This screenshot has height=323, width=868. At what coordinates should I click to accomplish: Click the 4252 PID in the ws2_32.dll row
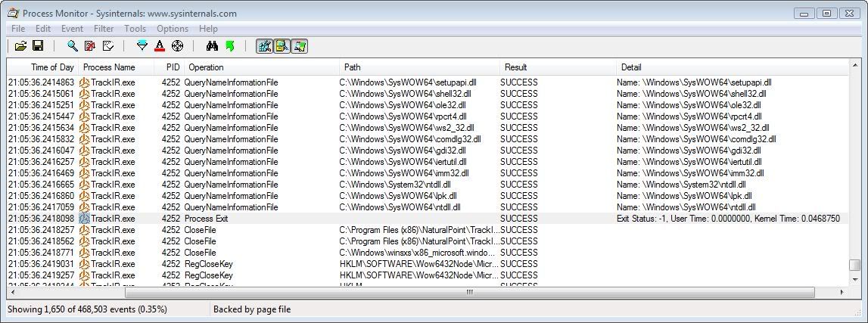pos(171,128)
